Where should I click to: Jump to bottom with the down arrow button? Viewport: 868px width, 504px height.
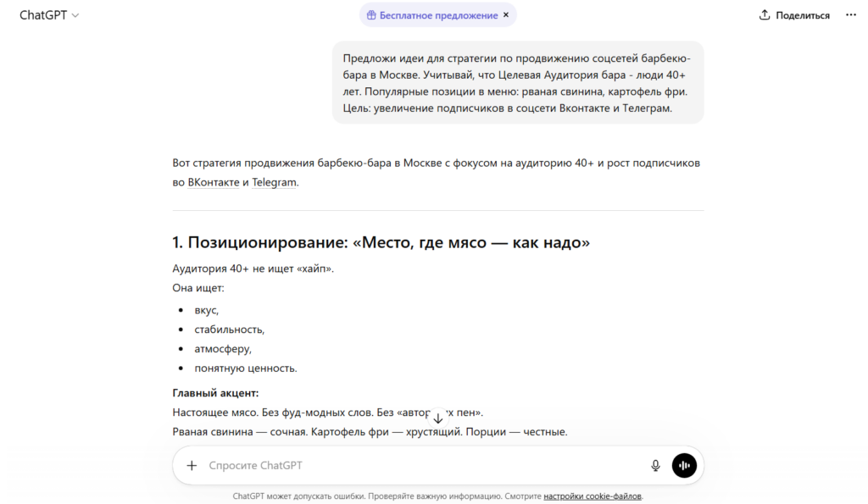point(438,418)
